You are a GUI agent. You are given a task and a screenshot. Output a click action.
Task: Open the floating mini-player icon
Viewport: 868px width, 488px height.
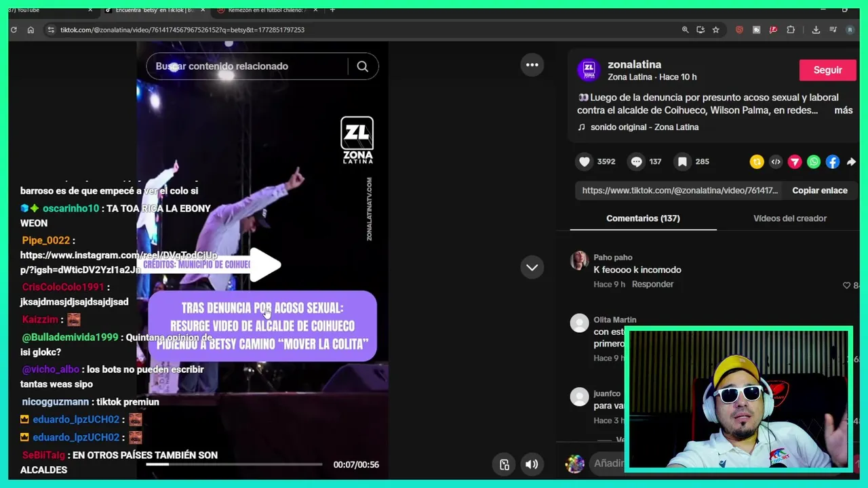pyautogui.click(x=505, y=464)
